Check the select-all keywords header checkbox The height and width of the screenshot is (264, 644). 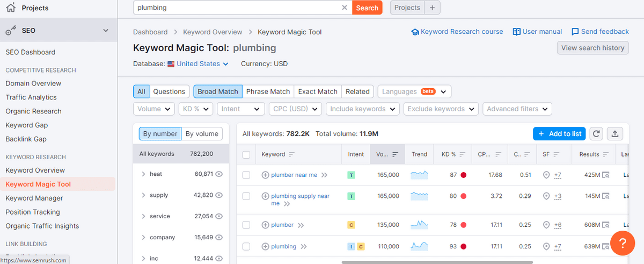click(x=246, y=155)
